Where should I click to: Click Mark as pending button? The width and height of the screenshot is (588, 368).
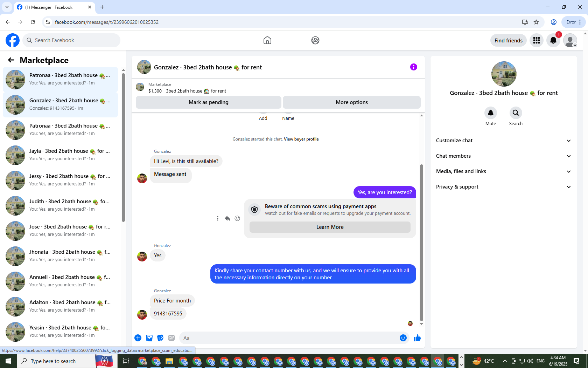click(209, 102)
